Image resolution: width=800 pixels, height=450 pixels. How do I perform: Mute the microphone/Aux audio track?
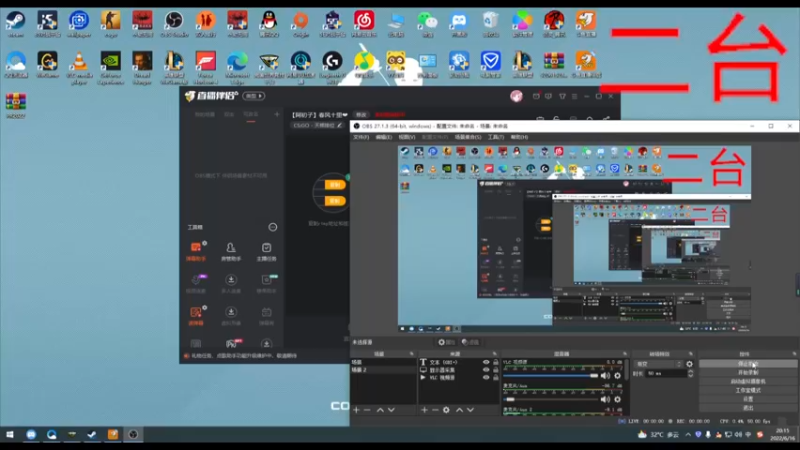pos(605,399)
